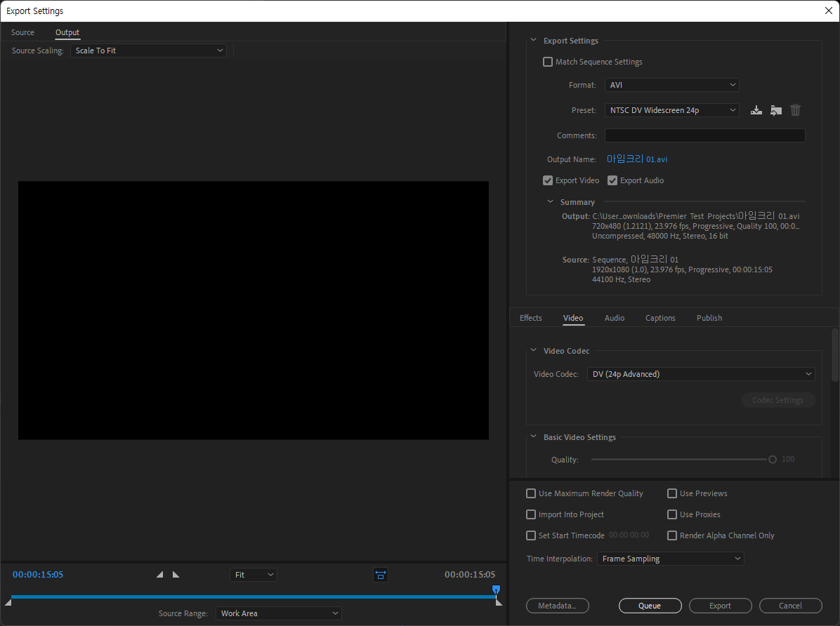
Task: Open the Time Interpolation dropdown
Action: click(670, 559)
